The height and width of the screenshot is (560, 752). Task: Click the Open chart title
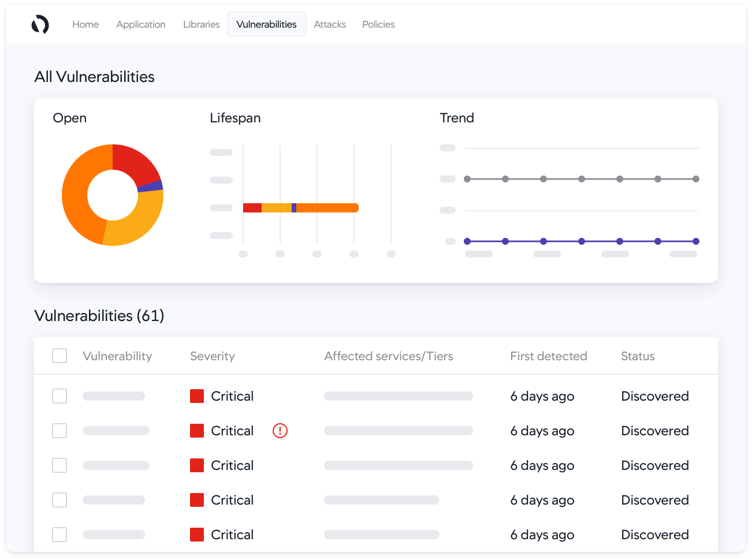(70, 118)
